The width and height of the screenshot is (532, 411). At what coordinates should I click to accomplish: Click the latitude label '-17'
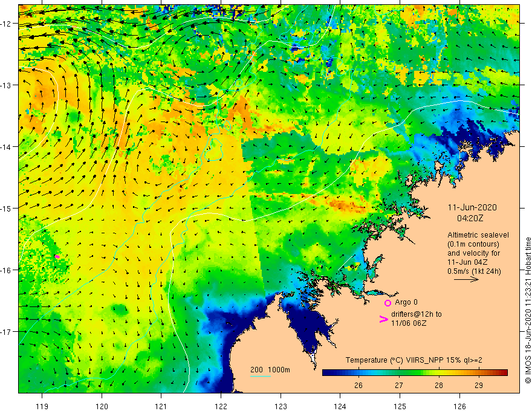click(x=5, y=332)
